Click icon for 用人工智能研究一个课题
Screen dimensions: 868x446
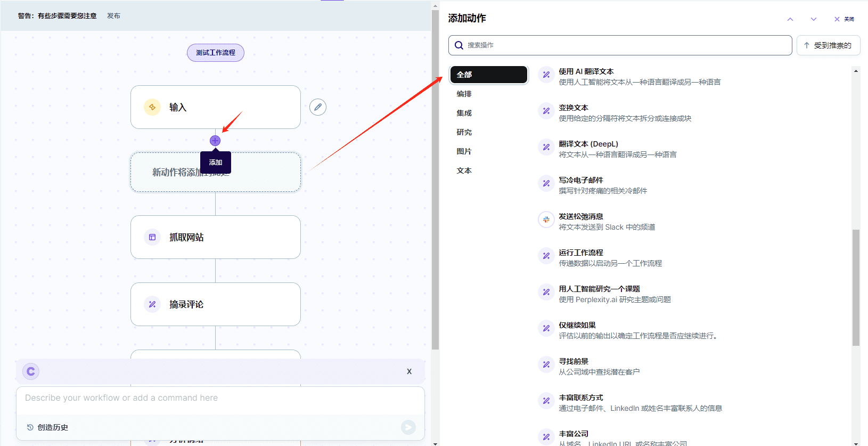(x=546, y=292)
